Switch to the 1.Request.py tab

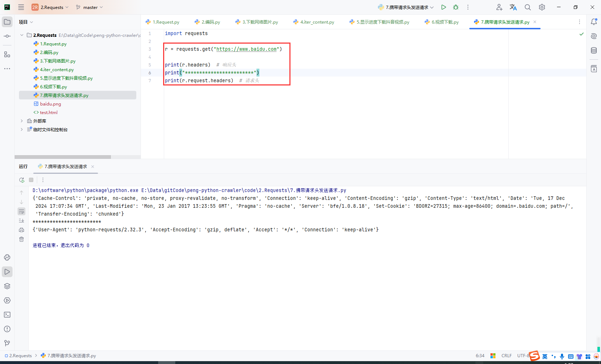[162, 22]
